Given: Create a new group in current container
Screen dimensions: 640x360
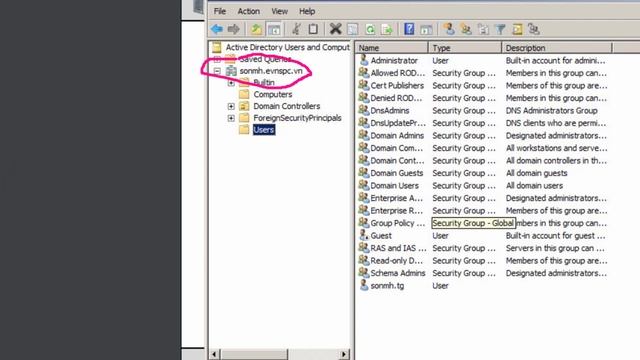Looking at the screenshot, I should pos(466,29).
